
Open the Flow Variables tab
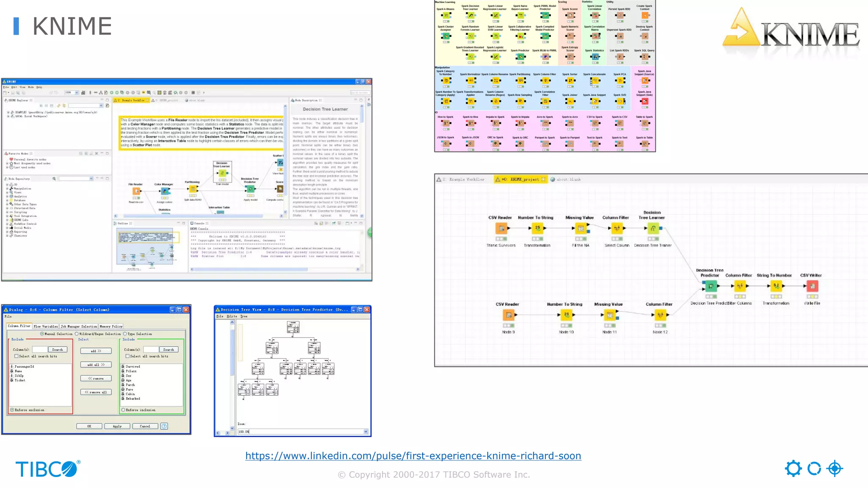coord(46,326)
